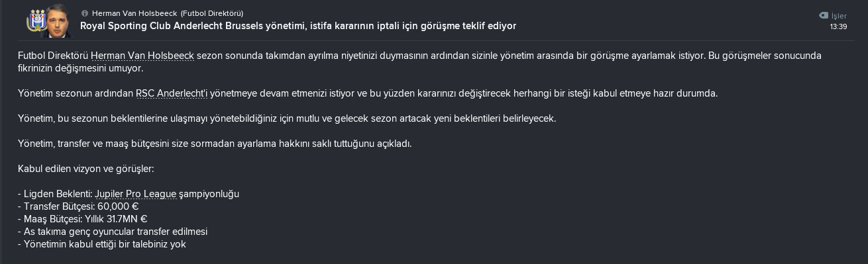Screen dimensions: 868x264
Task: Open Herman Van Holsbeeck's portrait photo
Action: (57, 21)
